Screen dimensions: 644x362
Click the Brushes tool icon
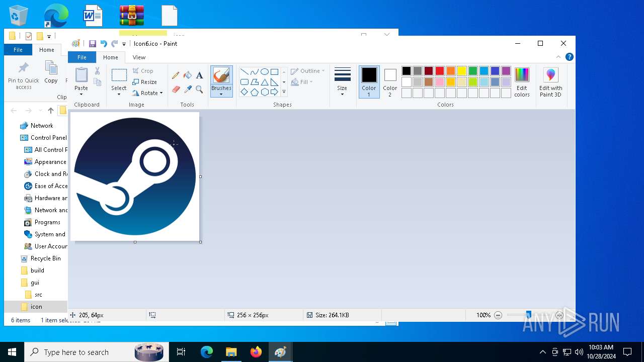click(221, 75)
